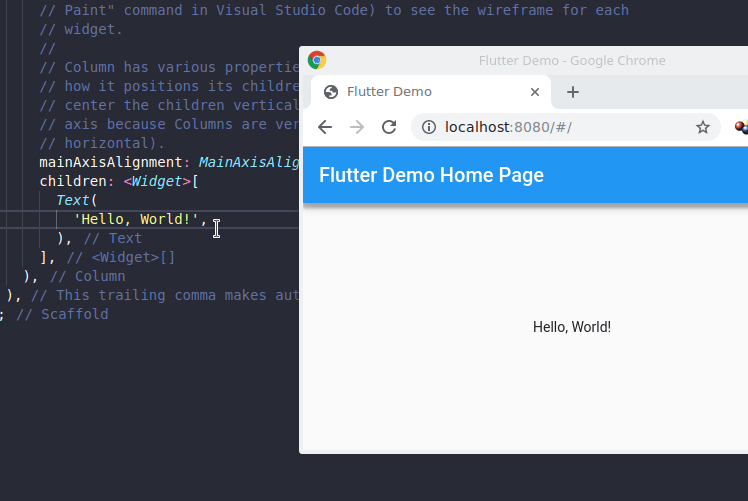Click the Flutter Demo Home Page title
Image resolution: width=748 pixels, height=501 pixels.
click(431, 175)
